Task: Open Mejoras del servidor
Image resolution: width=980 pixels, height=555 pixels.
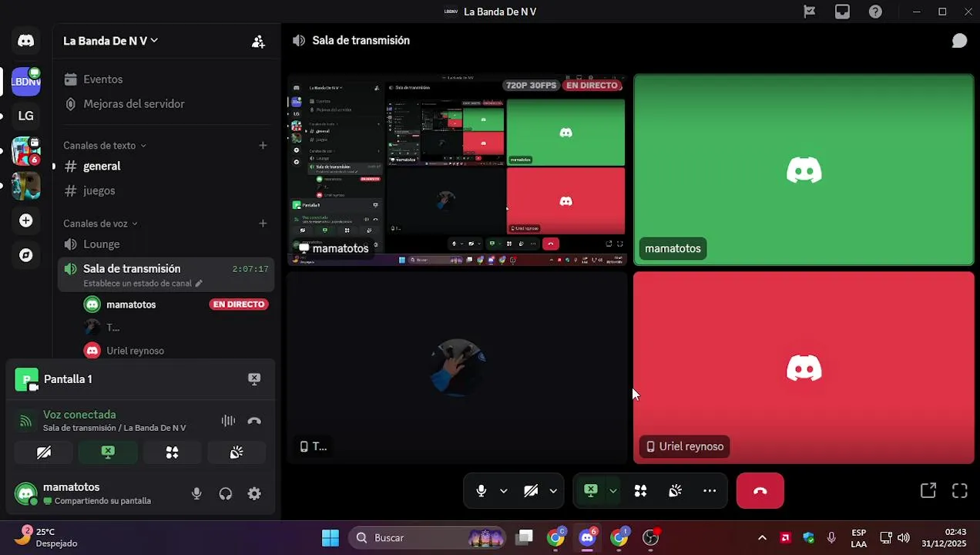Action: [x=166, y=104]
